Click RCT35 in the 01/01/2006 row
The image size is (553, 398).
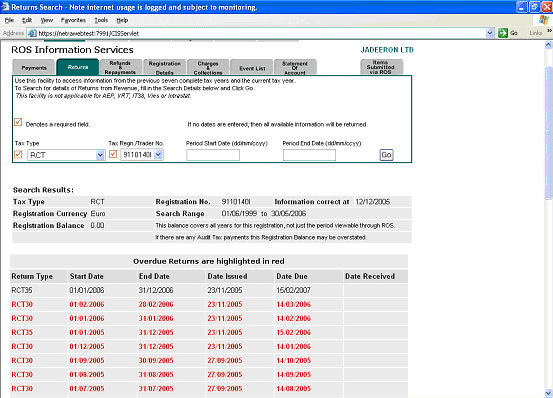click(22, 290)
